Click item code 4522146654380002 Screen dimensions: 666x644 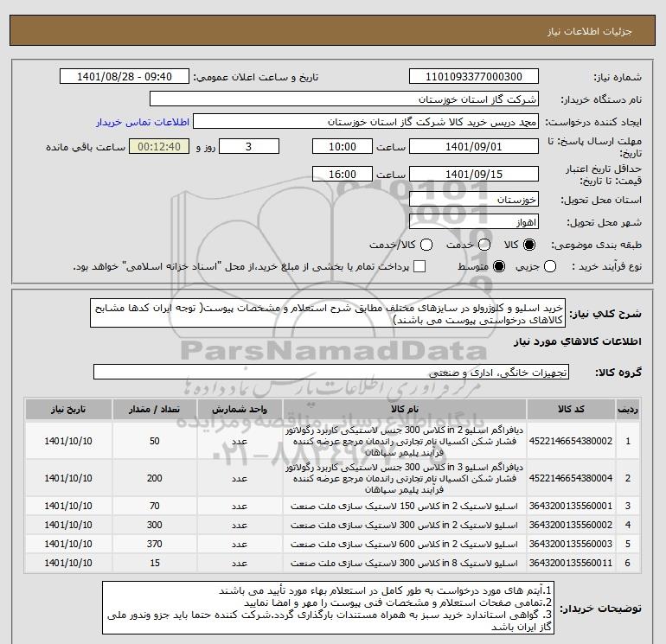point(571,441)
